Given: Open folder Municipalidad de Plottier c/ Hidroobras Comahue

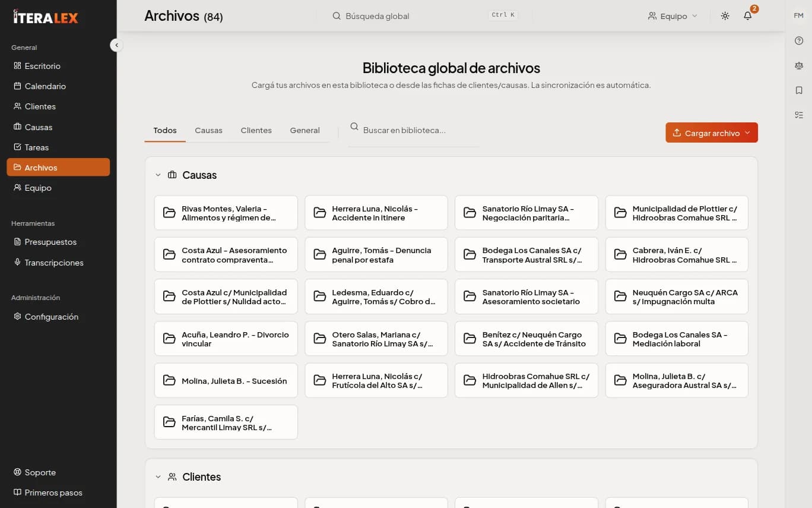Looking at the screenshot, I should (677, 213).
